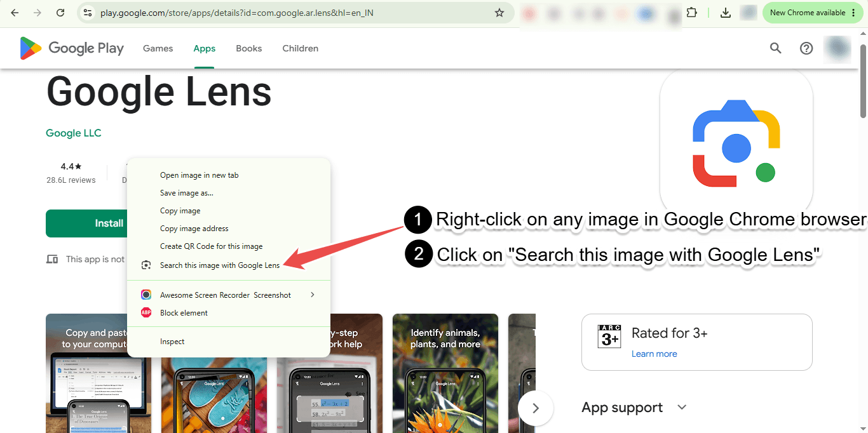Reload the page with refresh icon
The image size is (868, 433).
[x=60, y=13]
